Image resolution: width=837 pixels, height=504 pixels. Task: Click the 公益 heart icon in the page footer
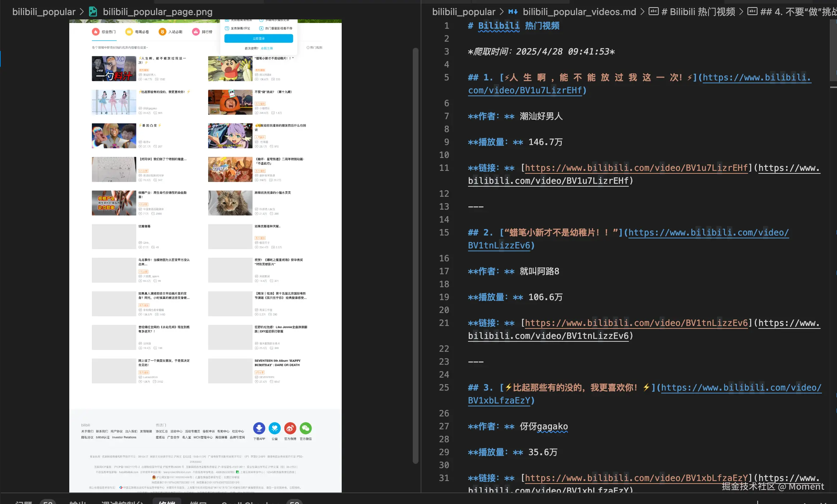(275, 428)
